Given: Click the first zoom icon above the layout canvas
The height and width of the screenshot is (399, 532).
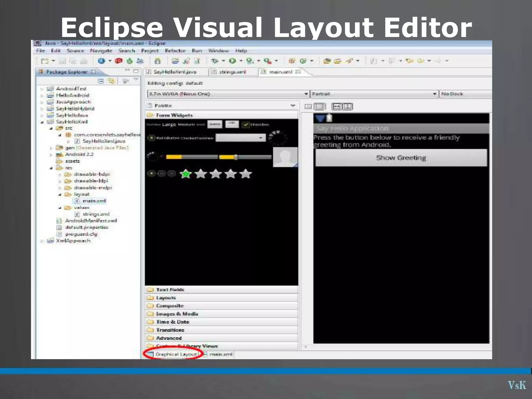Looking at the screenshot, I should click(x=308, y=107).
